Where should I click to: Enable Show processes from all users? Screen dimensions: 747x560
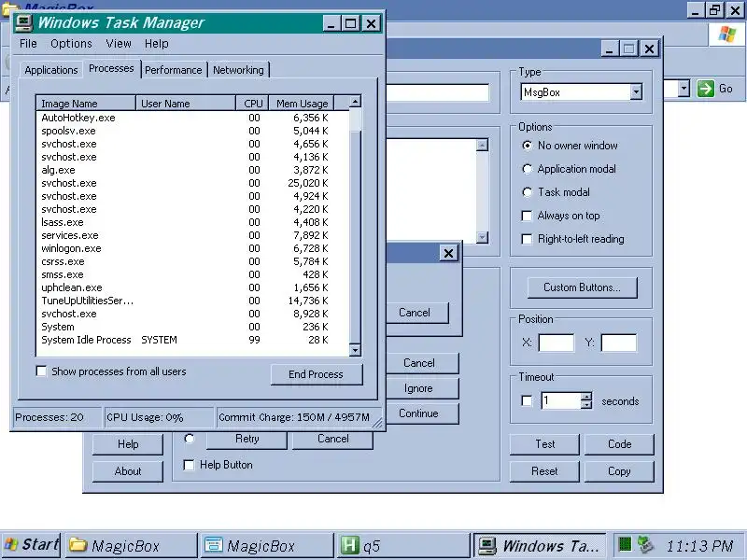(41, 371)
